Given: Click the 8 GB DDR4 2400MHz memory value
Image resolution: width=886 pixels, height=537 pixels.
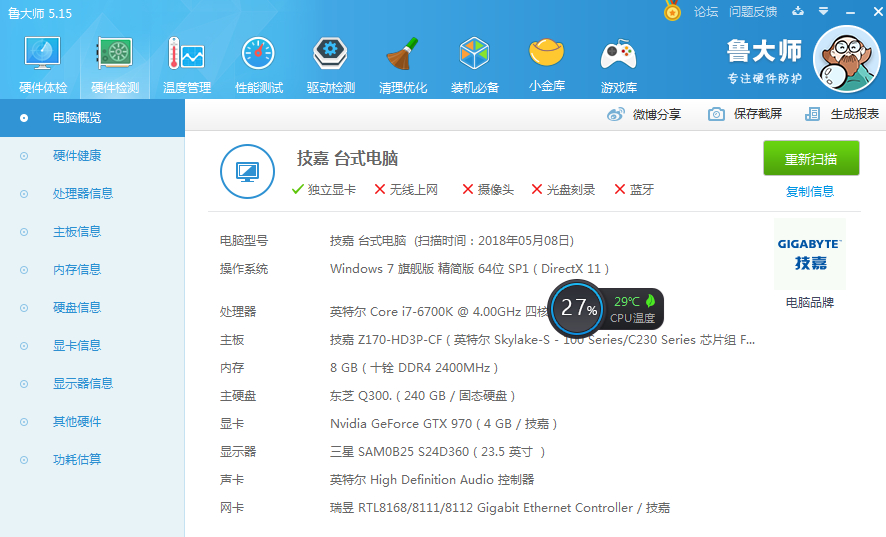Looking at the screenshot, I should [x=414, y=368].
